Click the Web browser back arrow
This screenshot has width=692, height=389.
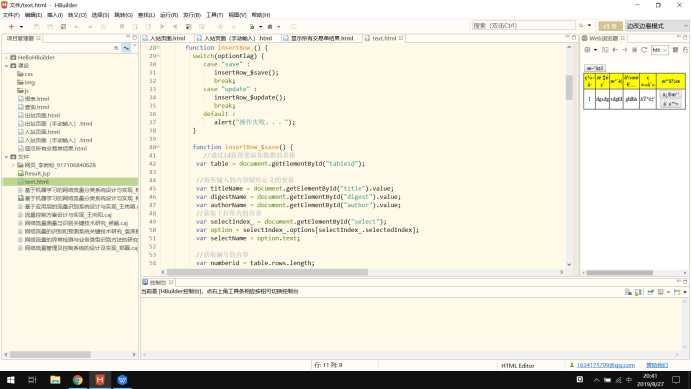click(x=615, y=50)
